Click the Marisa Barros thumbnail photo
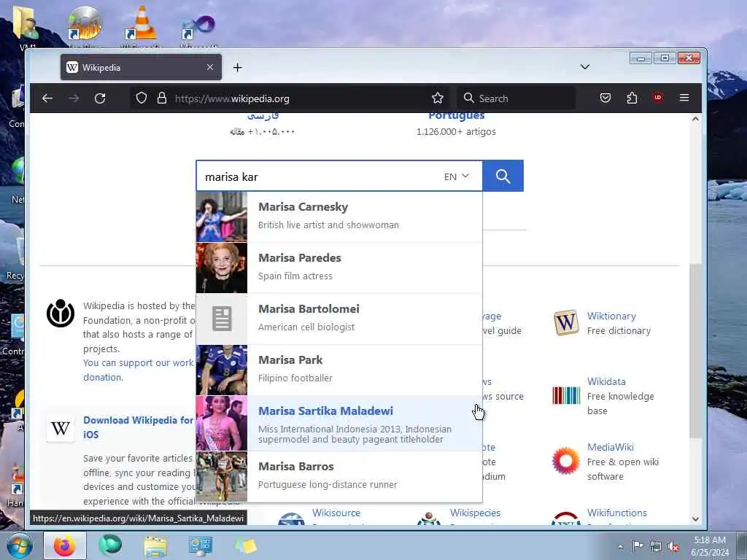The image size is (747, 560). (222, 477)
